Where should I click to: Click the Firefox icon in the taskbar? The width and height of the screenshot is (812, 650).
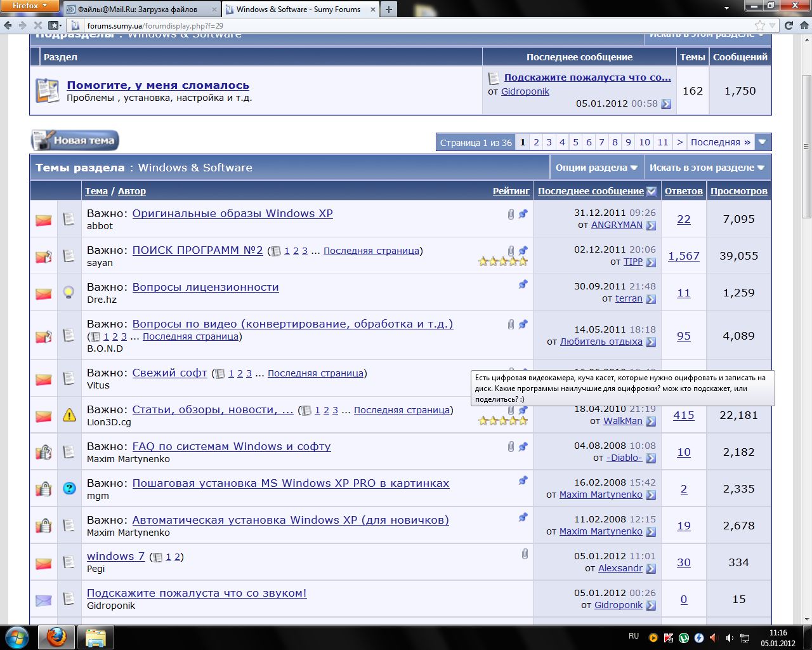(56, 636)
